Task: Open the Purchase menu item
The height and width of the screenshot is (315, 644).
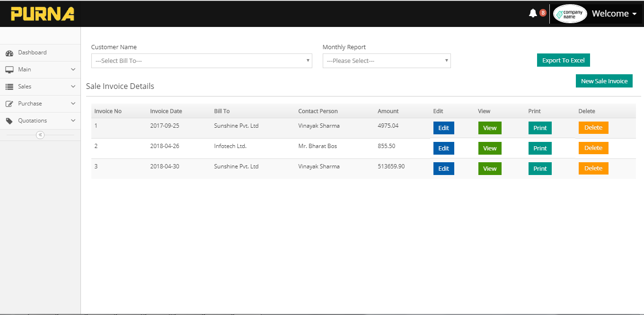Action: pos(30,104)
